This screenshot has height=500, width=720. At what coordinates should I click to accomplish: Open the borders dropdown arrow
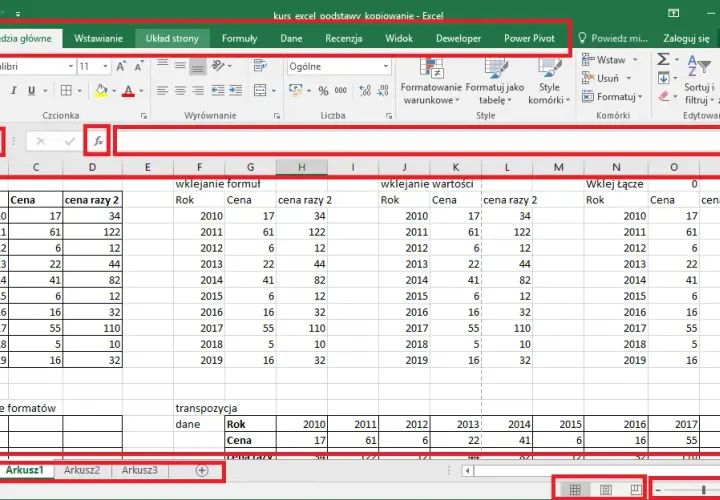click(79, 91)
